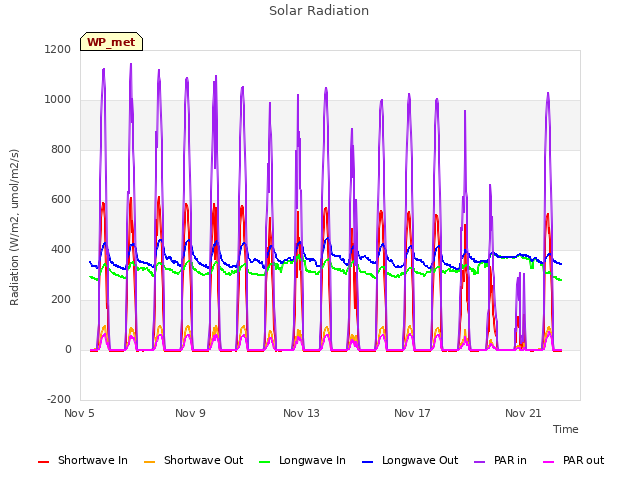Click the 800 y-axis tick label
The width and height of the screenshot is (640, 480).
(61, 149)
